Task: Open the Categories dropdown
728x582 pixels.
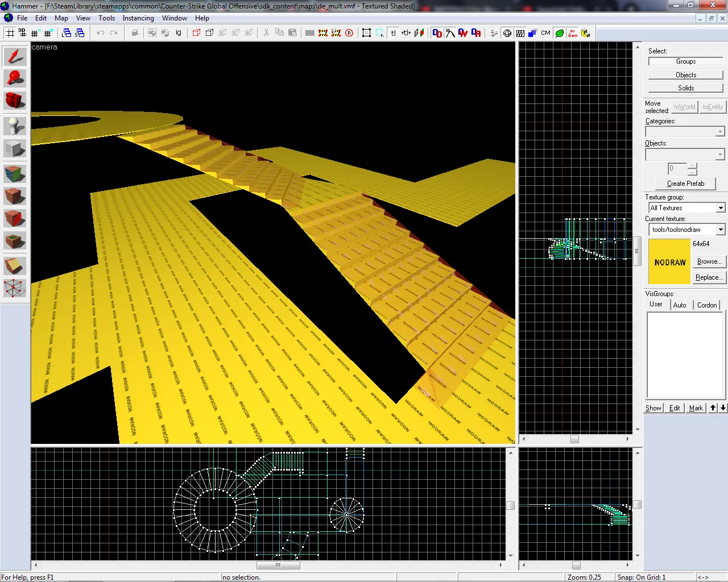Action: 685,131
